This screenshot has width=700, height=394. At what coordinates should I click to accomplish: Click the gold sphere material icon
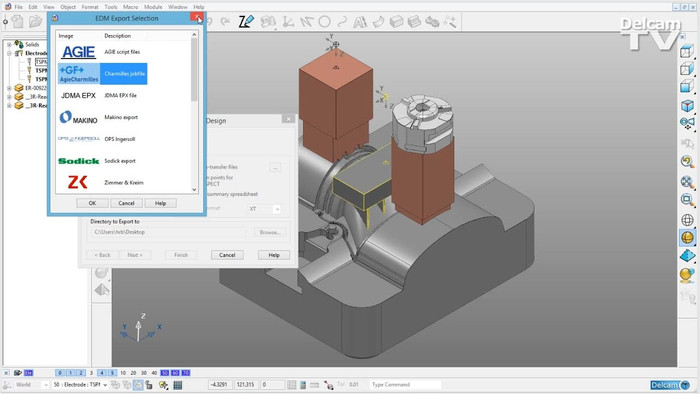point(687,275)
